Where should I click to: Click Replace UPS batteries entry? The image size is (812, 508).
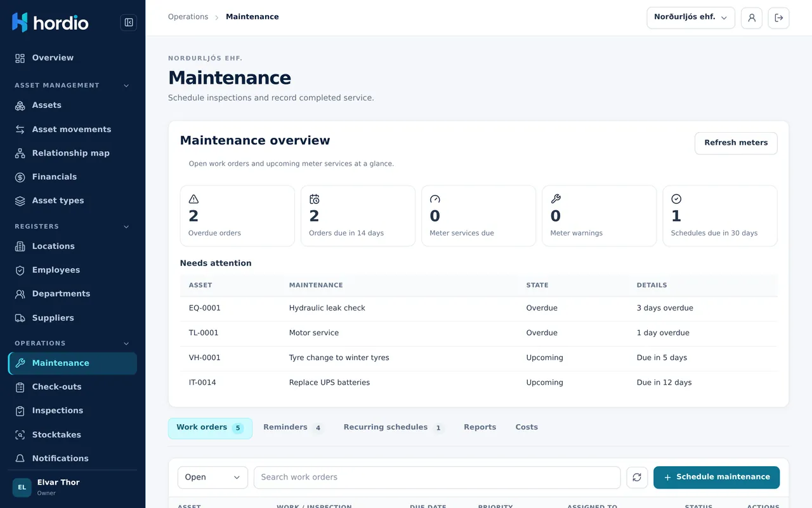tap(329, 382)
